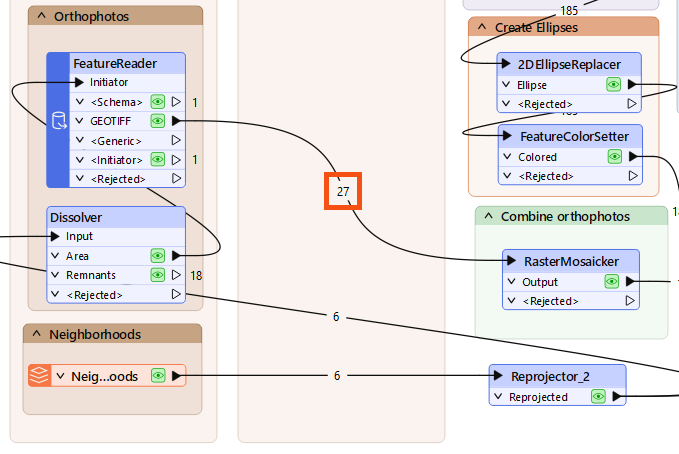This screenshot has width=679, height=454.
Task: Click the 2DEllipseReplacer Ellipse output arrow
Action: tap(634, 85)
